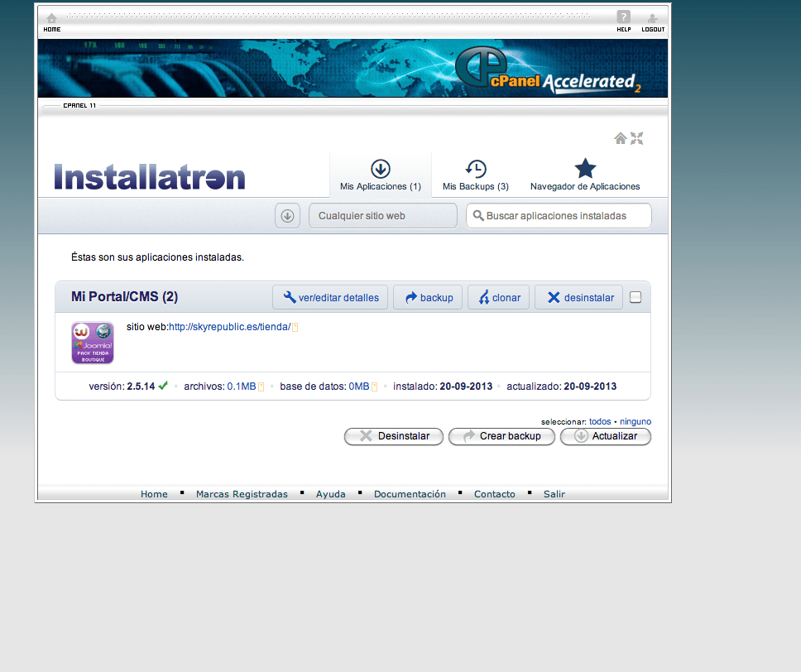Click the small gray home icon above tabs

[620, 138]
